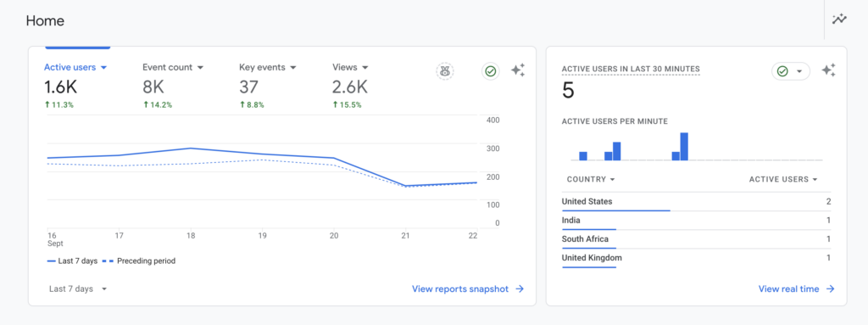Click the green checkmark in the metrics card

(x=491, y=71)
